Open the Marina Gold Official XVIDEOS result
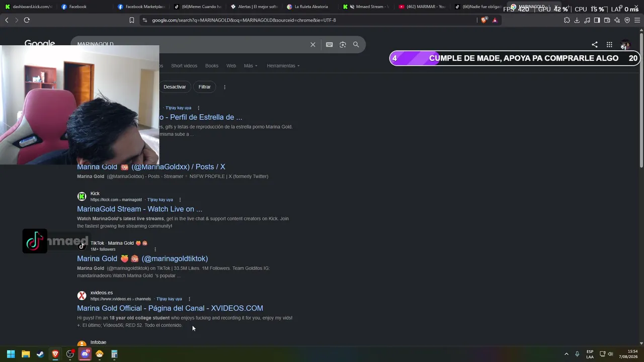This screenshot has height=362, width=644. [170, 308]
